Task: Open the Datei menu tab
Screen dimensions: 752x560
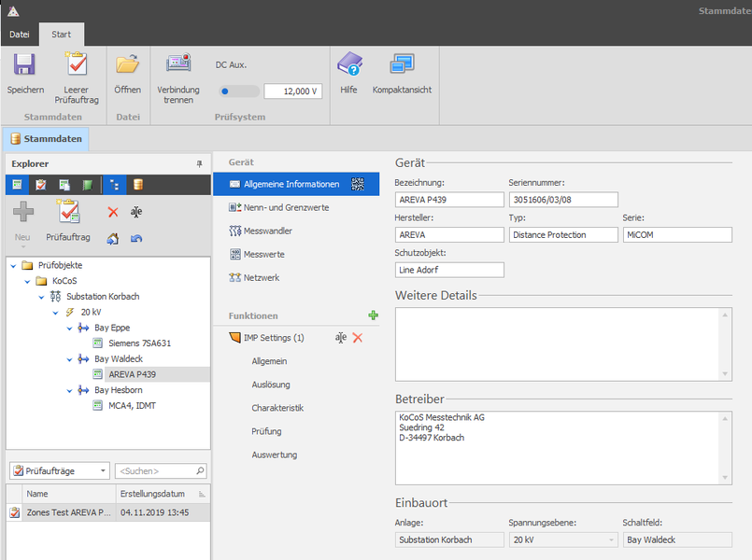Action: tap(20, 35)
